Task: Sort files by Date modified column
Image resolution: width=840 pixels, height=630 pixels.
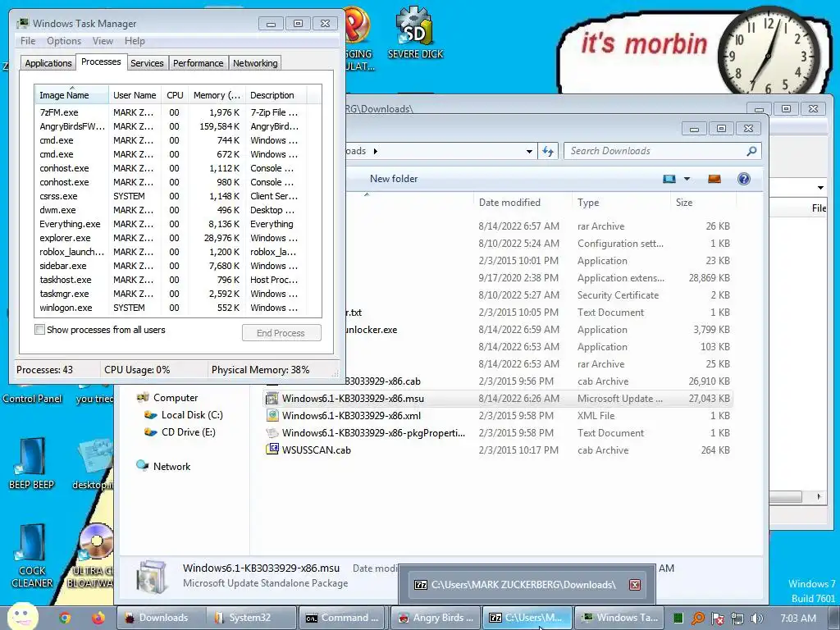Action: click(x=523, y=203)
